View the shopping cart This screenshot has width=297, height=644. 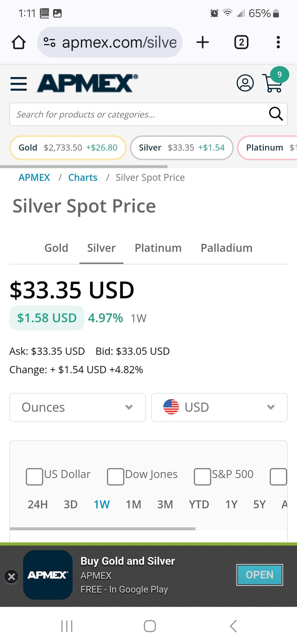tap(273, 84)
